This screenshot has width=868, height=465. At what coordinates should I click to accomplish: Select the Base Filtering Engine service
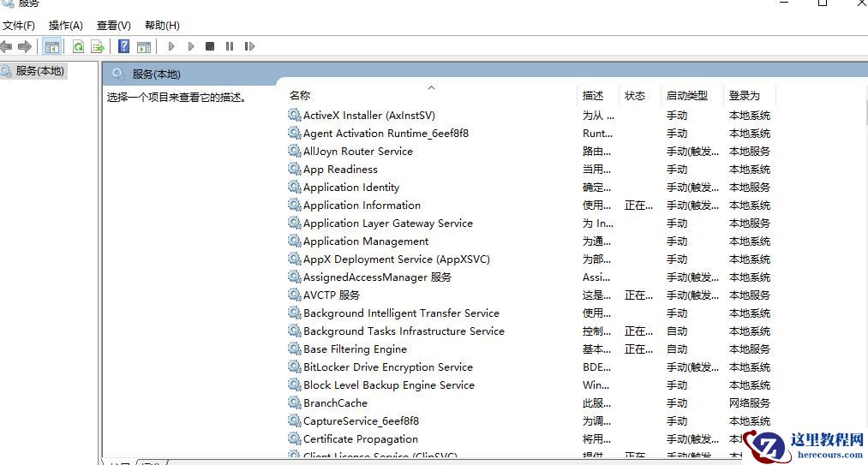coord(355,349)
